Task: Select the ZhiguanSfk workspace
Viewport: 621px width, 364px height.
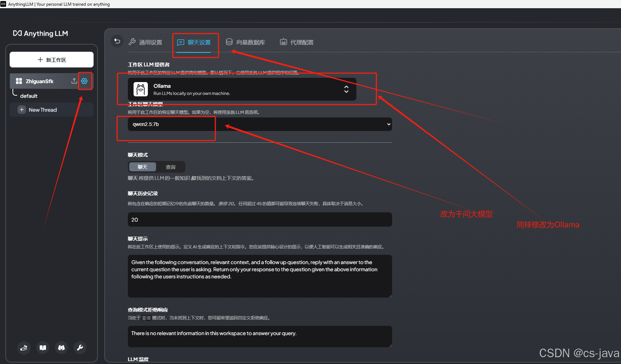Action: point(39,81)
